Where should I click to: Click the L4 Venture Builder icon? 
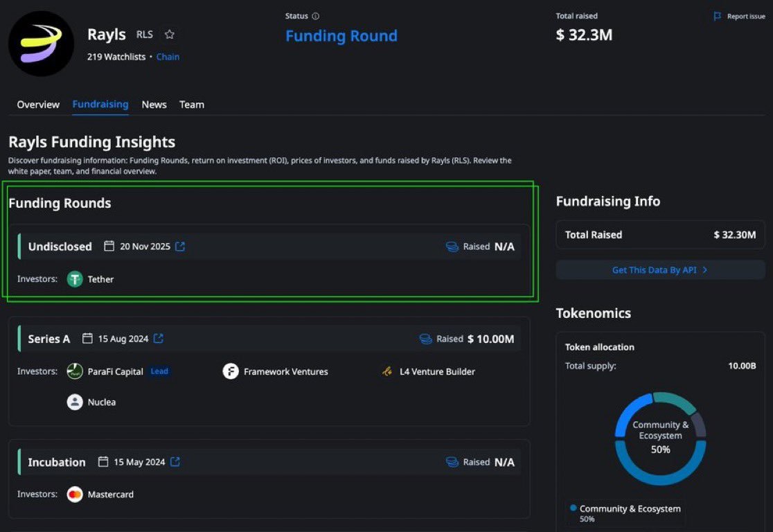click(x=386, y=371)
